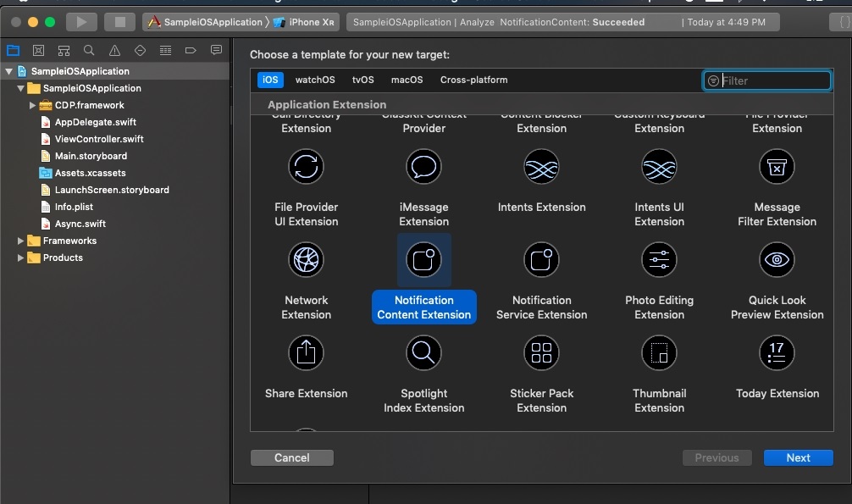Choose the iMessage Extension icon

[x=423, y=167]
